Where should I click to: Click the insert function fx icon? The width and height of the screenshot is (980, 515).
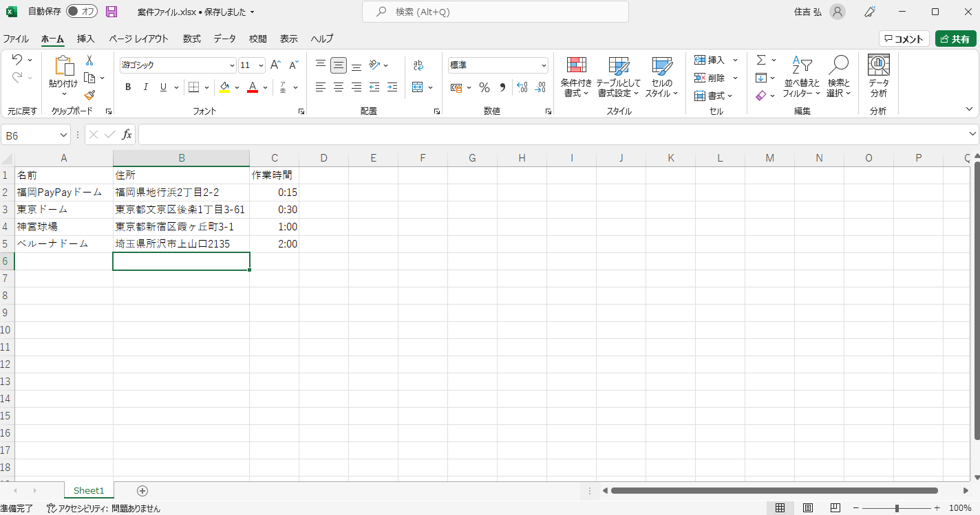click(127, 135)
